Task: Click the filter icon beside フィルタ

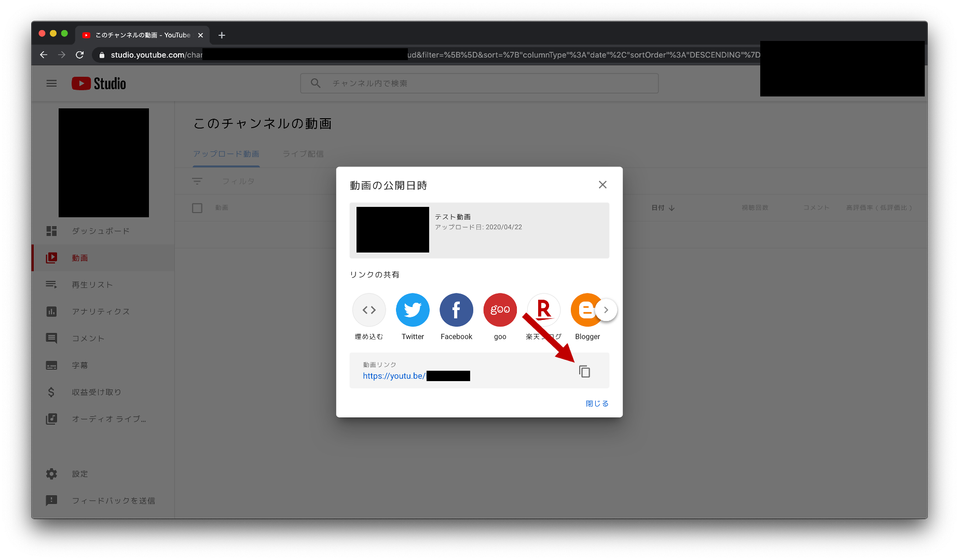Action: [x=197, y=181]
